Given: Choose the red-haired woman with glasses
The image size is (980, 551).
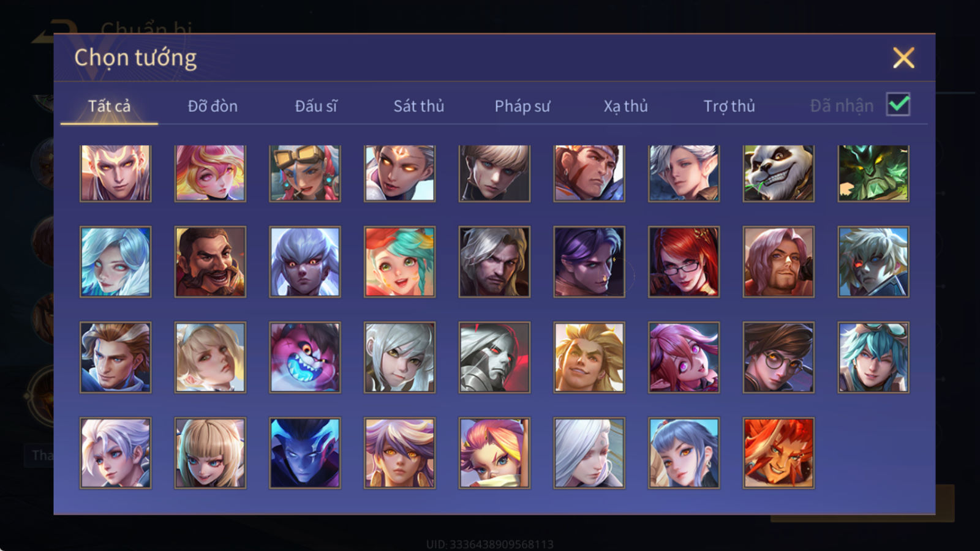Looking at the screenshot, I should click(x=684, y=262).
